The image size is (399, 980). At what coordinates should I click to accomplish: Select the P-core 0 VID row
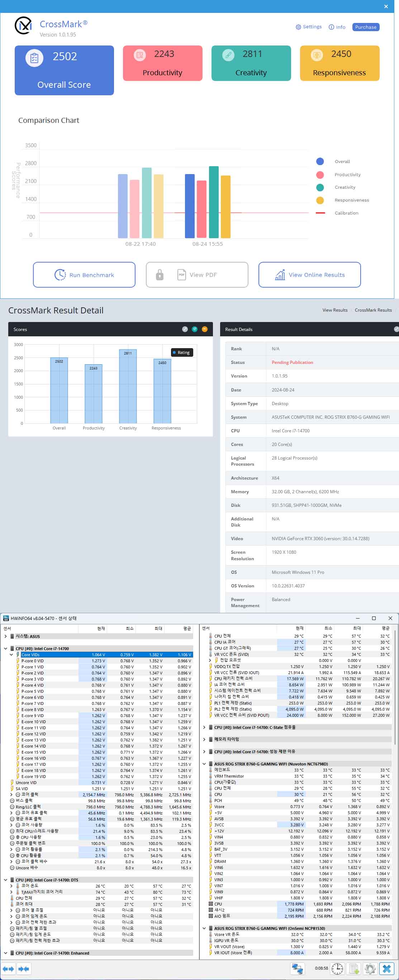click(98, 661)
